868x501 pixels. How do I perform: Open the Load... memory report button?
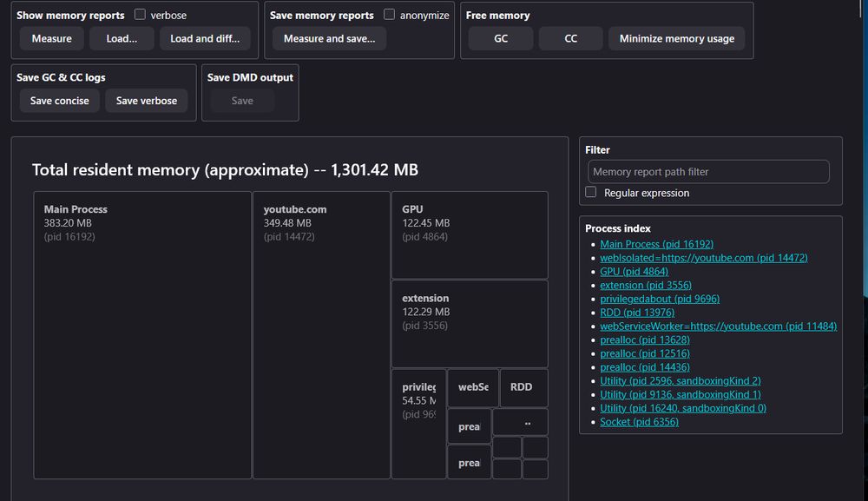[x=122, y=38]
